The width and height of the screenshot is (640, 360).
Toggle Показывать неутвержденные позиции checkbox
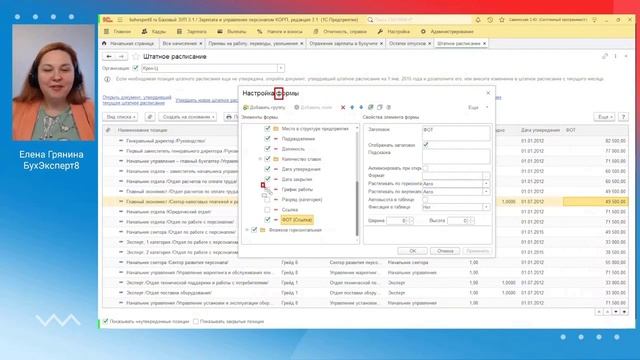[106, 322]
